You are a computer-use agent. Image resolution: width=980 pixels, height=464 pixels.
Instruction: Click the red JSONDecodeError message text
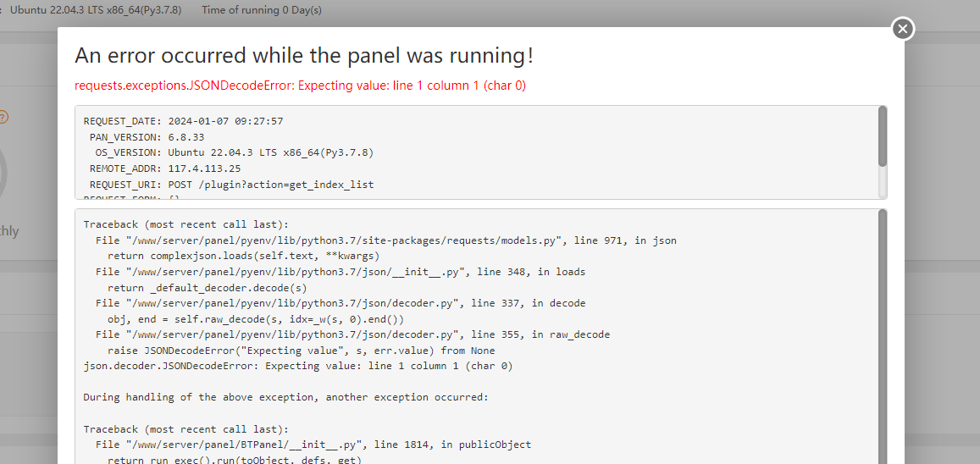301,86
